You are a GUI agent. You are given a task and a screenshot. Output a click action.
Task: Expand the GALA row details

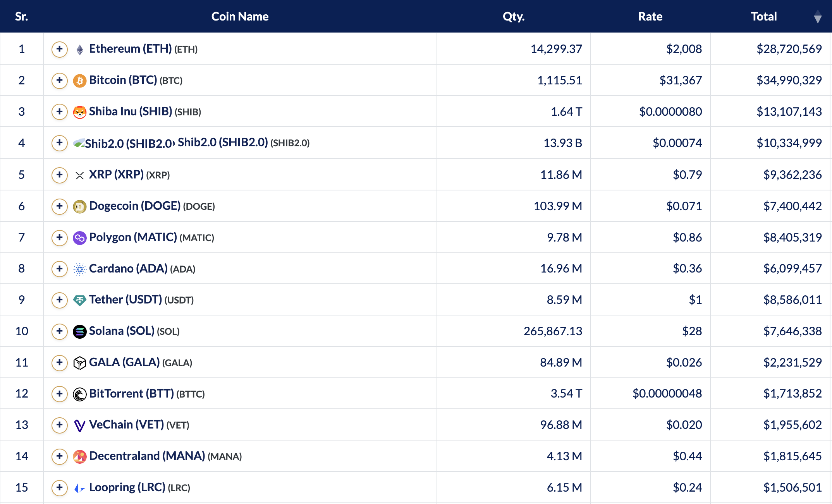point(59,363)
